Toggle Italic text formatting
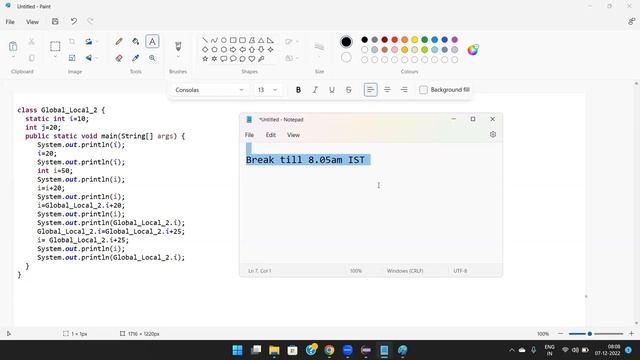The image size is (640, 360). (315, 90)
